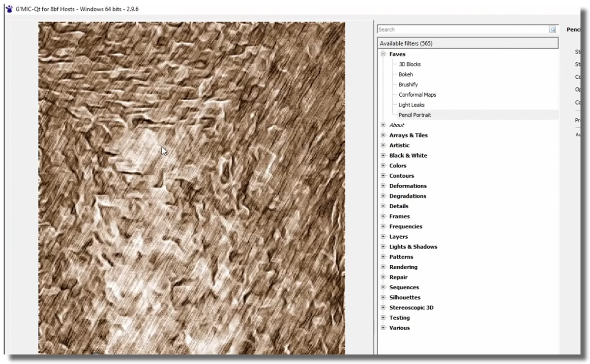
Task: Click into the filter Search field
Action: 462,29
